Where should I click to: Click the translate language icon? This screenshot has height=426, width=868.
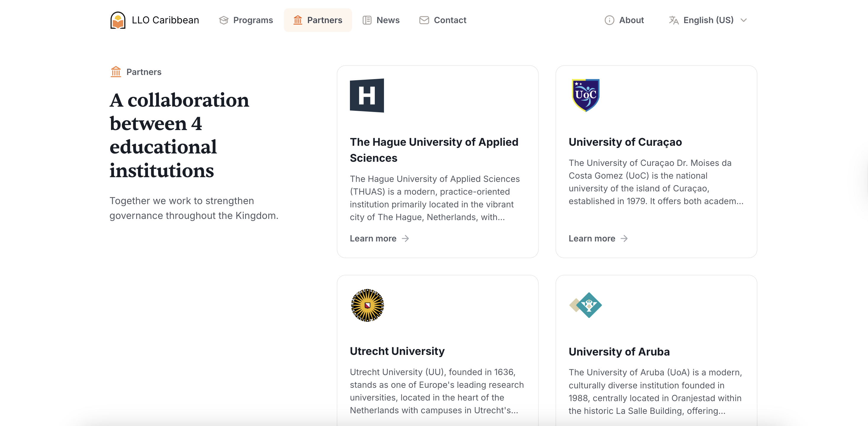click(x=673, y=20)
